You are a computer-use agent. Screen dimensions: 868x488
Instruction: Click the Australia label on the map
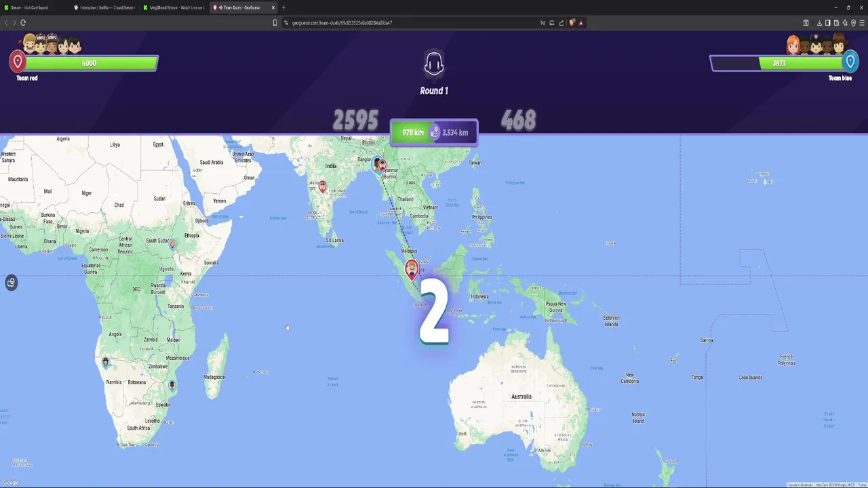[x=521, y=396]
